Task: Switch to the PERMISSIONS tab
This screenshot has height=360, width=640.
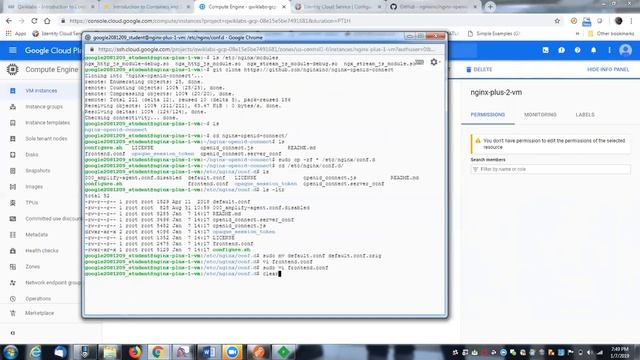Action: coord(488,115)
